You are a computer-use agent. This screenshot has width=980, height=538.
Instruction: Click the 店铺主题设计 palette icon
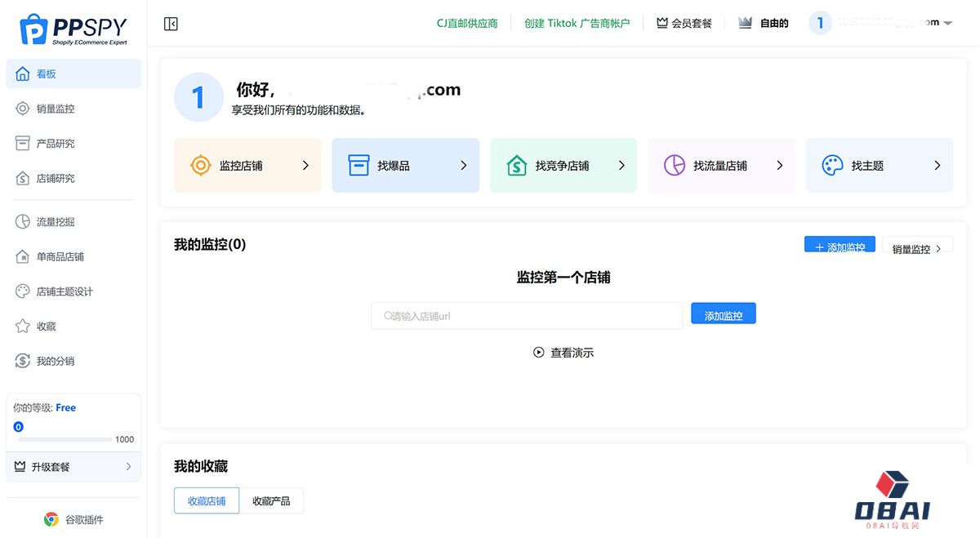(x=22, y=291)
